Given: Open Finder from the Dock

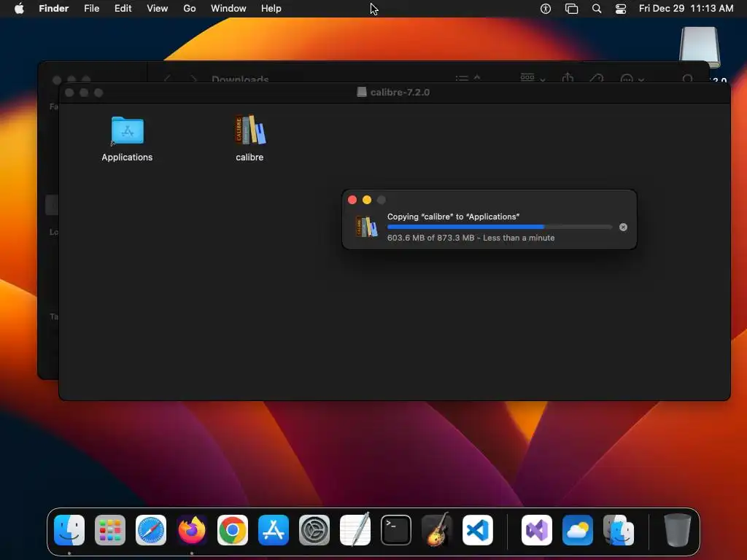Looking at the screenshot, I should point(69,530).
